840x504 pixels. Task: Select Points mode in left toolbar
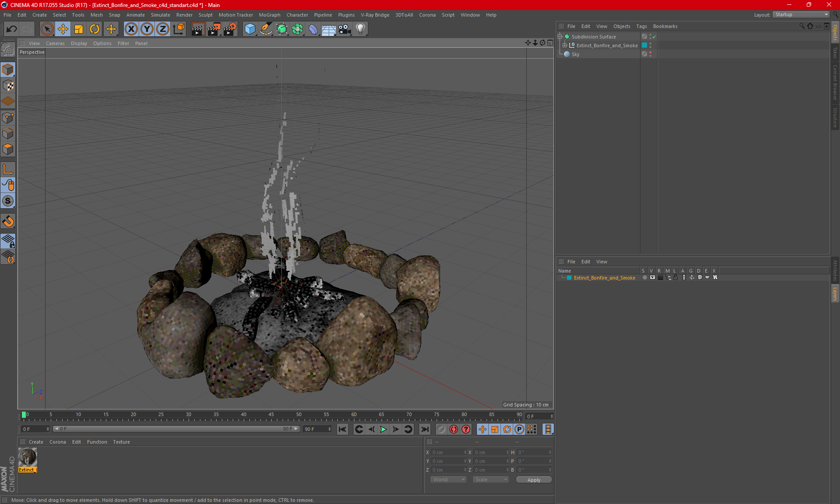click(x=8, y=118)
